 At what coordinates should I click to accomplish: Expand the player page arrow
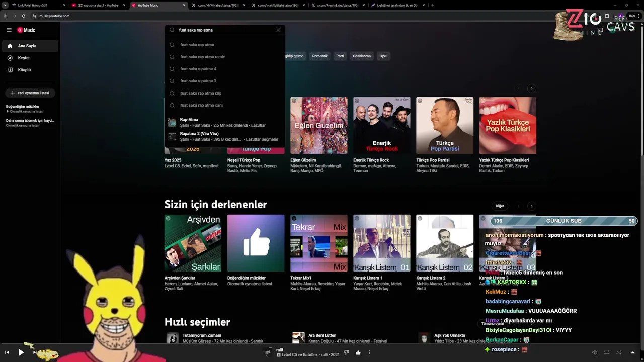633,352
